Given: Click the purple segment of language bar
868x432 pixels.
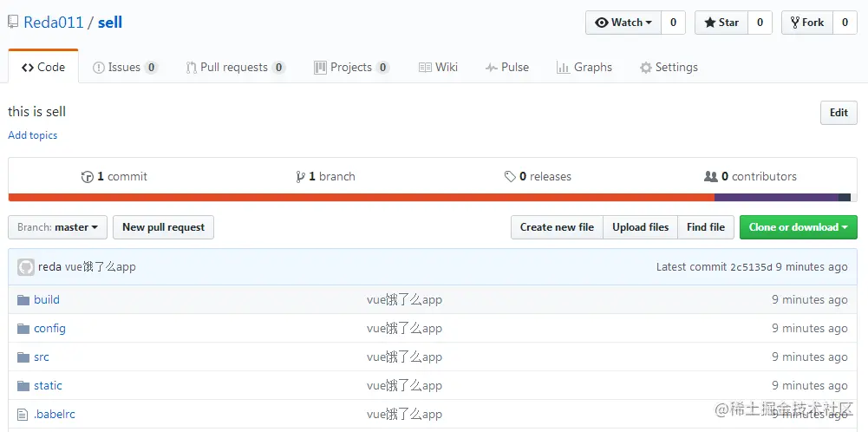Looking at the screenshot, I should [776, 198].
